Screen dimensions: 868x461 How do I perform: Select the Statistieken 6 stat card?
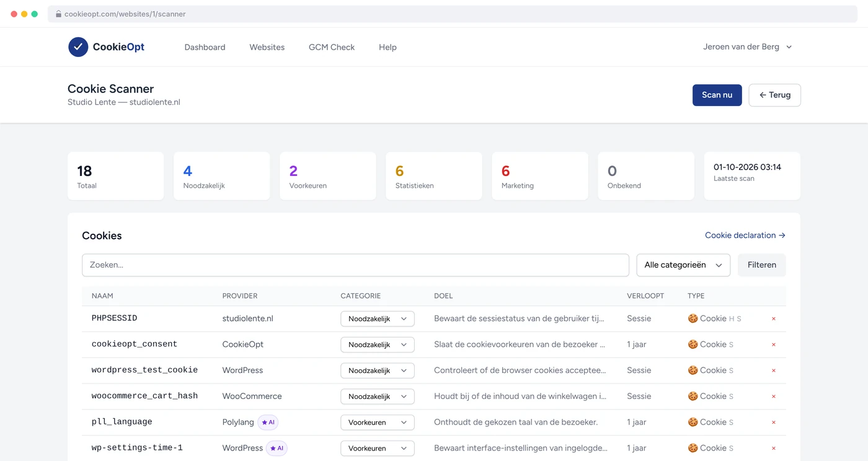[x=433, y=176]
